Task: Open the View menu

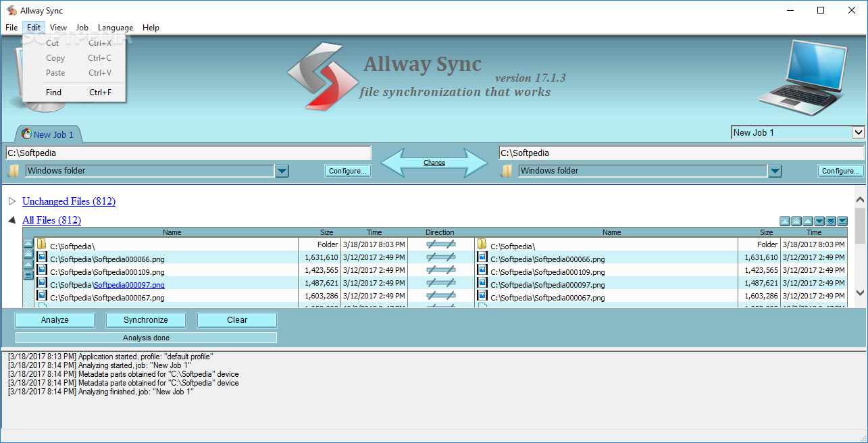Action: click(x=59, y=28)
